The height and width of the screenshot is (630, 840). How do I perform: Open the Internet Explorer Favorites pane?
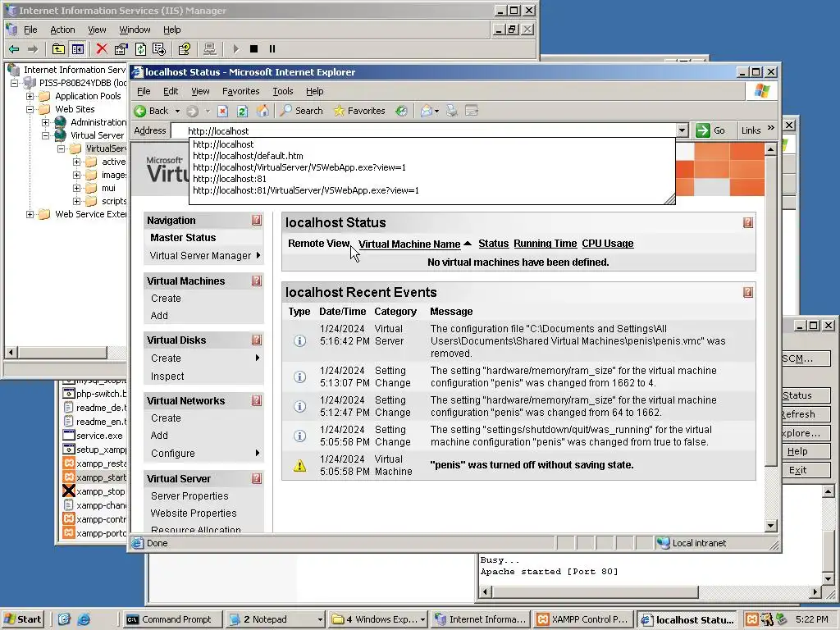click(359, 111)
